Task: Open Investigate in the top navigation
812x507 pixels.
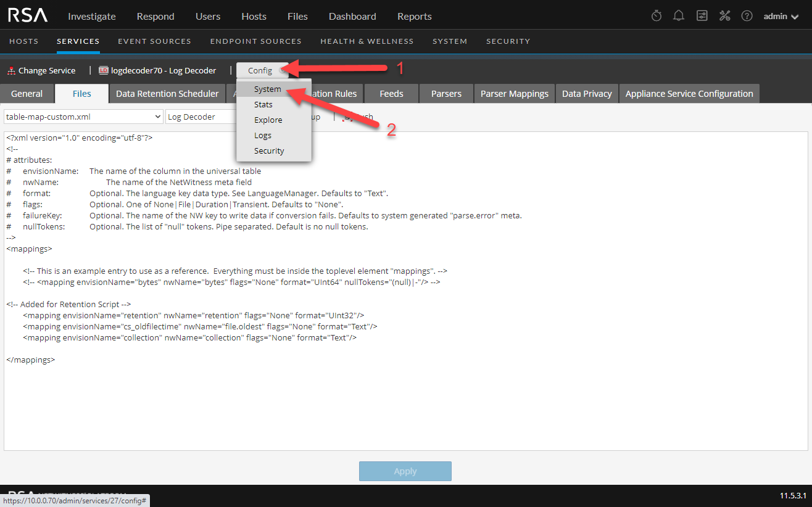Action: pos(93,16)
